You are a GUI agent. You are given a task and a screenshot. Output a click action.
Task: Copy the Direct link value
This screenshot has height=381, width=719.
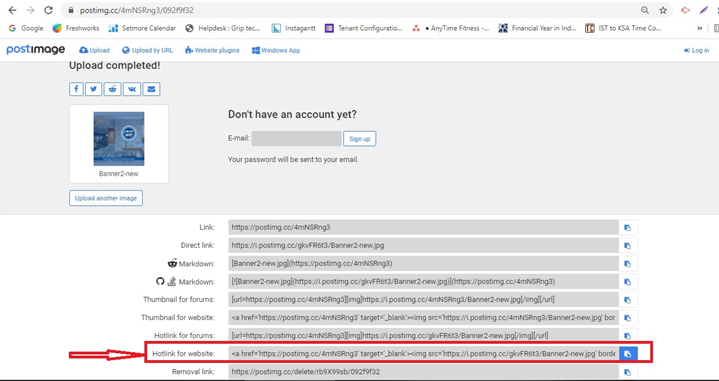pos(628,246)
